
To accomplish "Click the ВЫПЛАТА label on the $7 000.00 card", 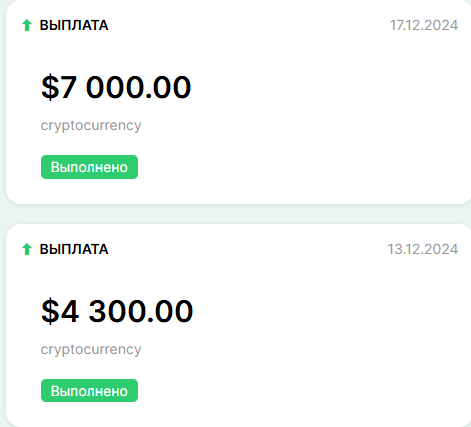I will click(x=74, y=25).
